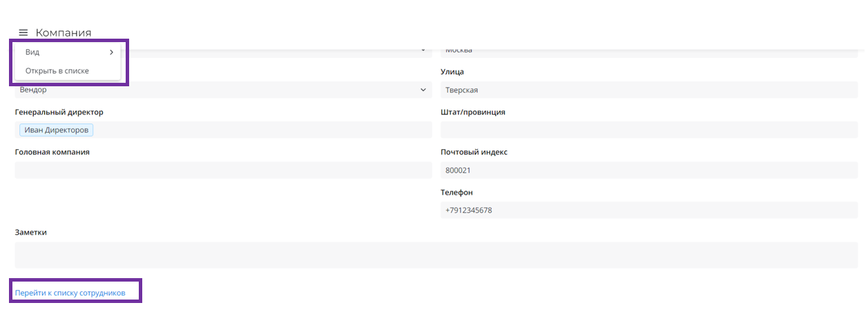Click inside the Заметки notes area
The height and width of the screenshot is (323, 868).
tap(435, 255)
